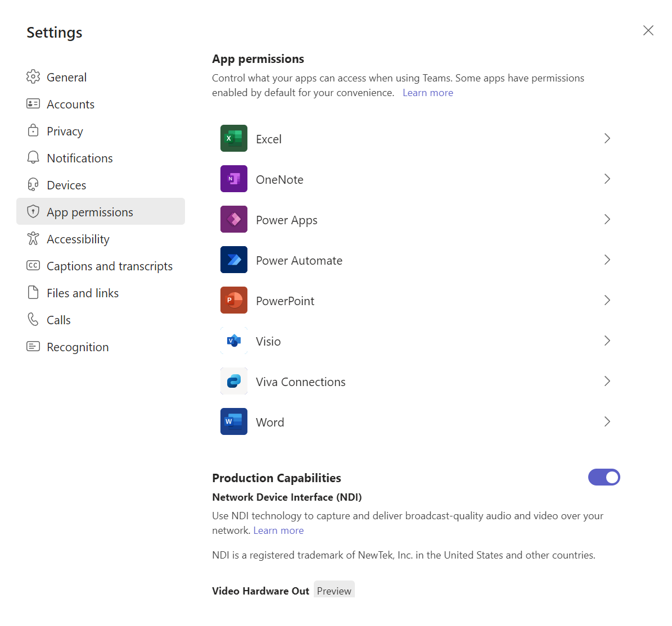The width and height of the screenshot is (672, 626).
Task: Click the App permissions shield icon
Action: point(33,211)
